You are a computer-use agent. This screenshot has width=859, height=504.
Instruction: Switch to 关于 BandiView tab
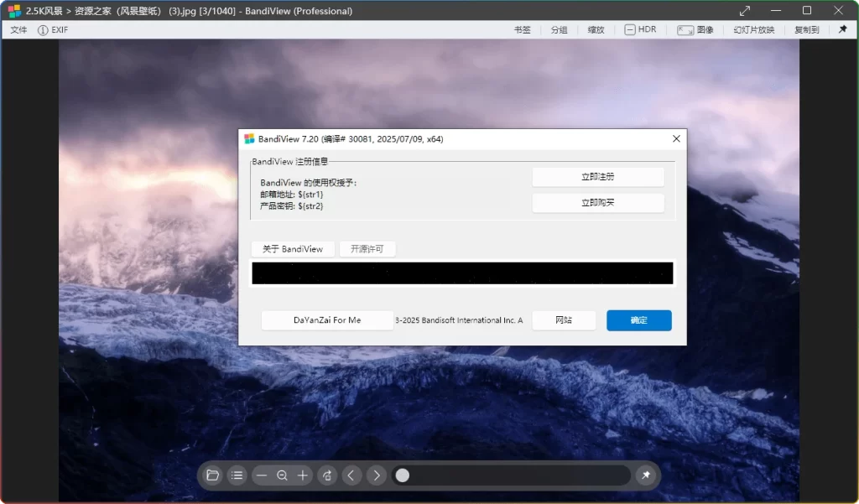point(293,249)
